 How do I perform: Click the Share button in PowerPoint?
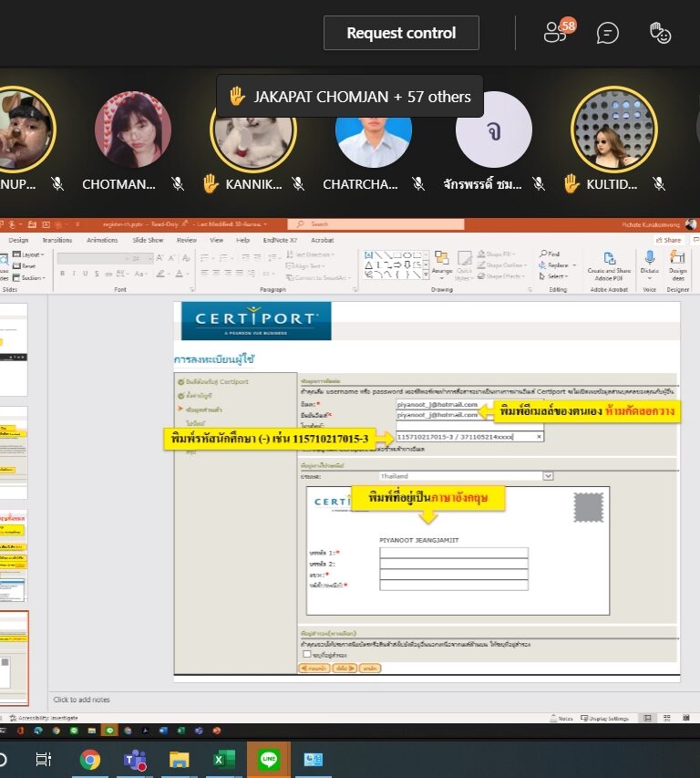[x=668, y=240]
